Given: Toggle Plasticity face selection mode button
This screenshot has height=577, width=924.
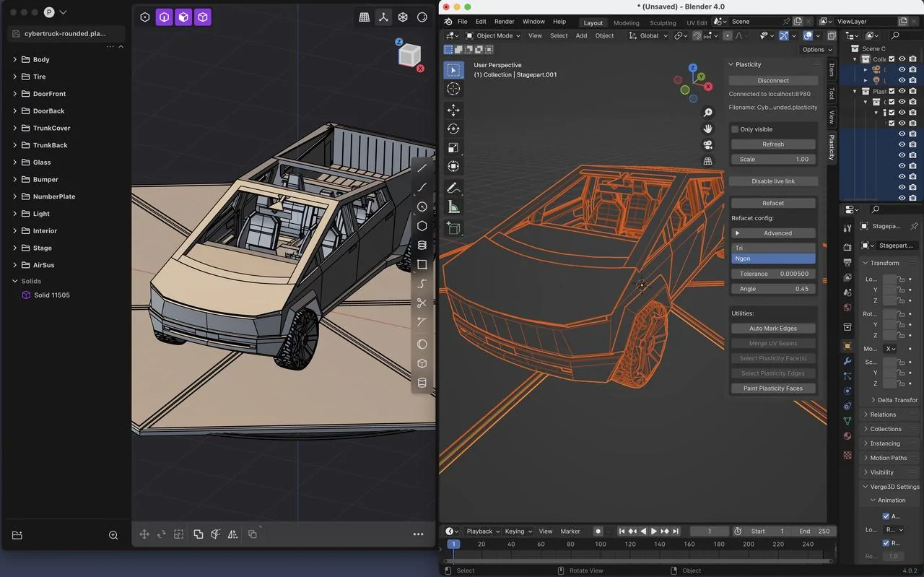Looking at the screenshot, I should (183, 17).
